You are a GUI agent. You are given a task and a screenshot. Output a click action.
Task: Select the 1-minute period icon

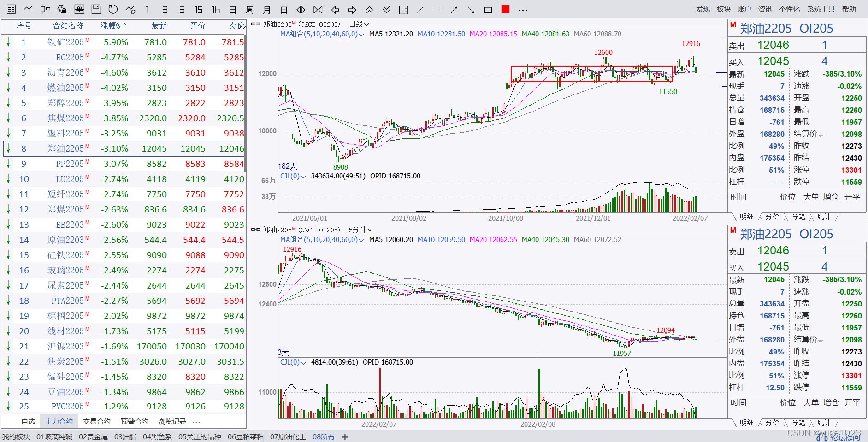tap(148, 9)
